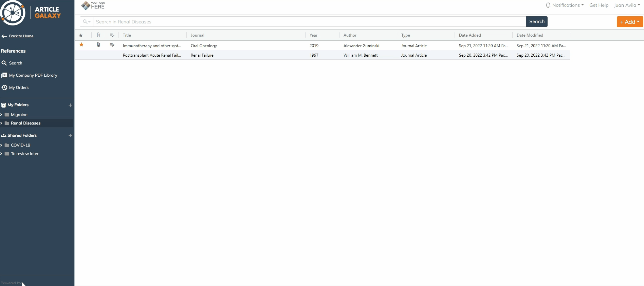Sort by the favorites star column header

[x=81, y=35]
